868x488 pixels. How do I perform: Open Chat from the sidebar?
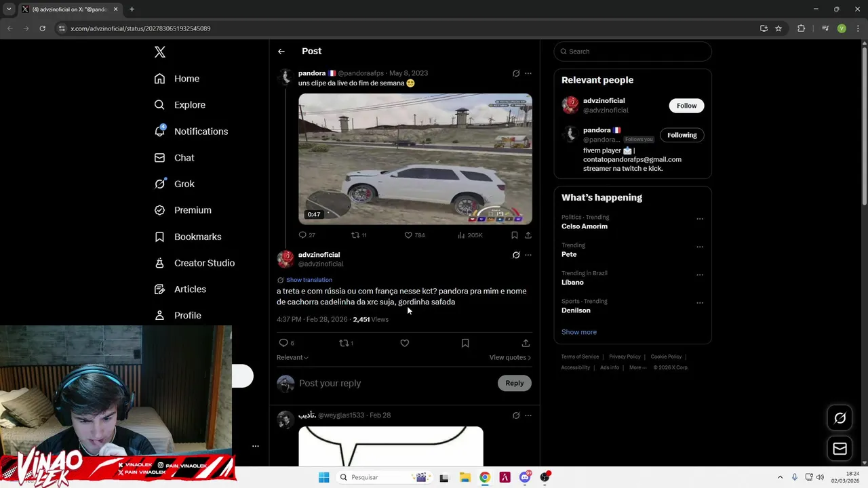click(x=174, y=158)
